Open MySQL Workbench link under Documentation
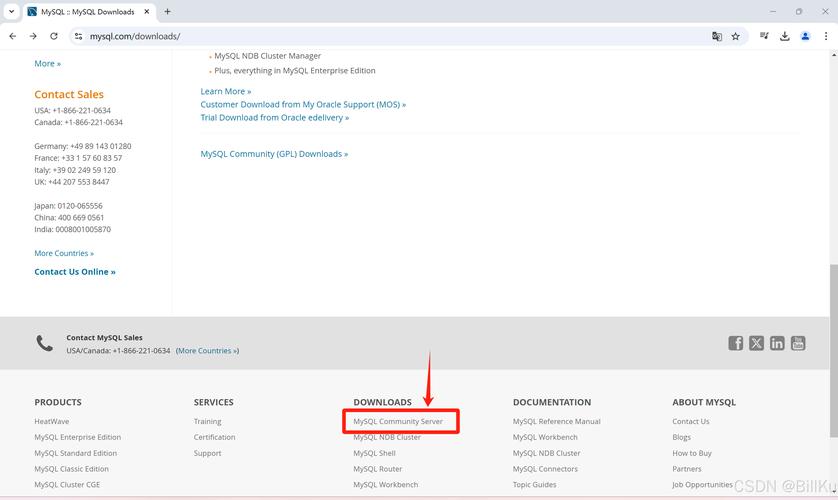838x500 pixels. pyautogui.click(x=545, y=437)
